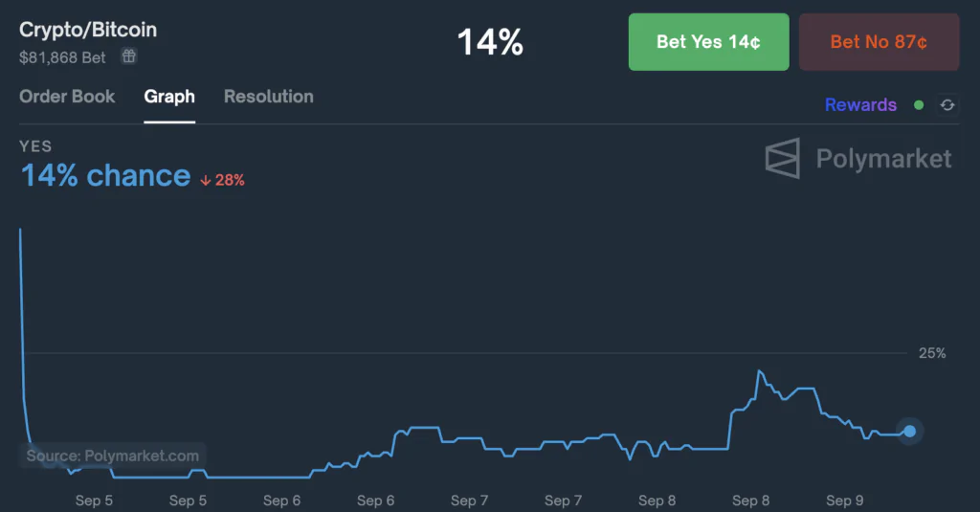Click the Polymarket logo icon on the chart
This screenshot has height=512, width=980.
tap(782, 158)
